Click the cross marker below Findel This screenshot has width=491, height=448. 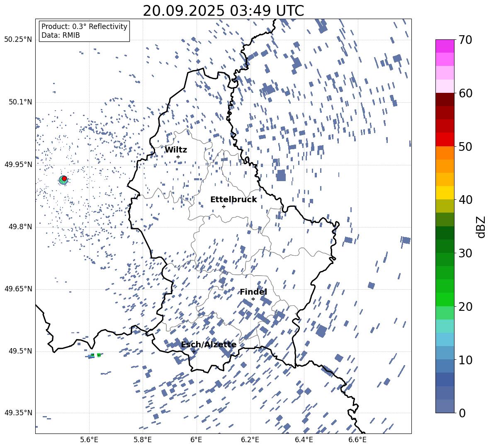click(x=253, y=299)
